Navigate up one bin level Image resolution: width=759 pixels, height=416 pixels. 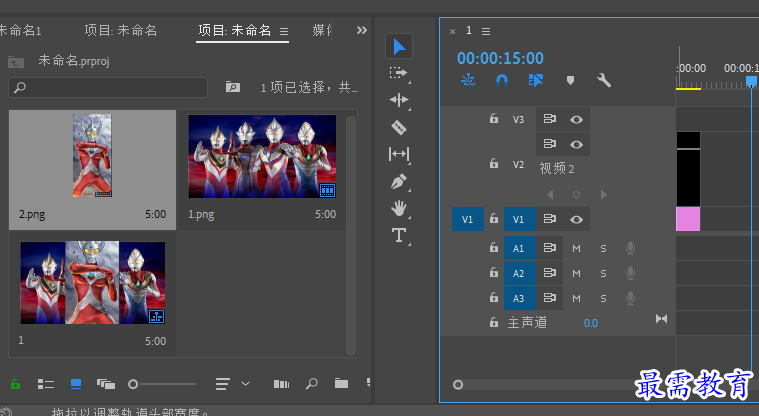[16, 62]
